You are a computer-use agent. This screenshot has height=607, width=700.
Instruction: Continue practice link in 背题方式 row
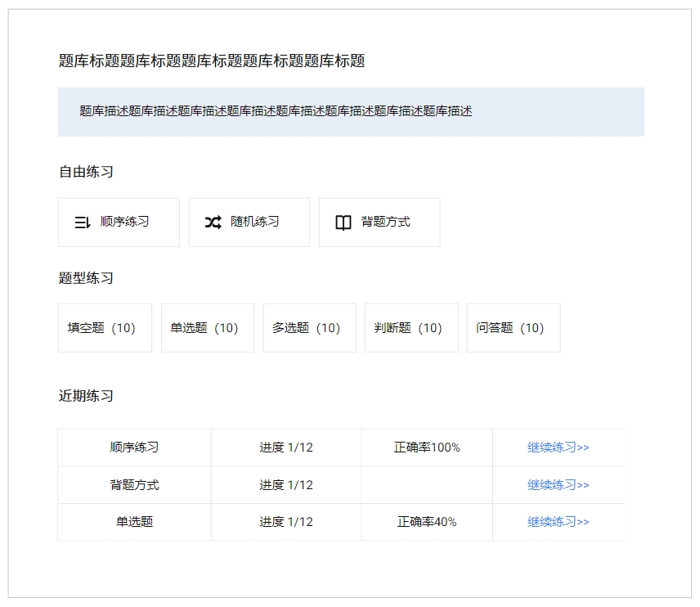[x=558, y=484]
